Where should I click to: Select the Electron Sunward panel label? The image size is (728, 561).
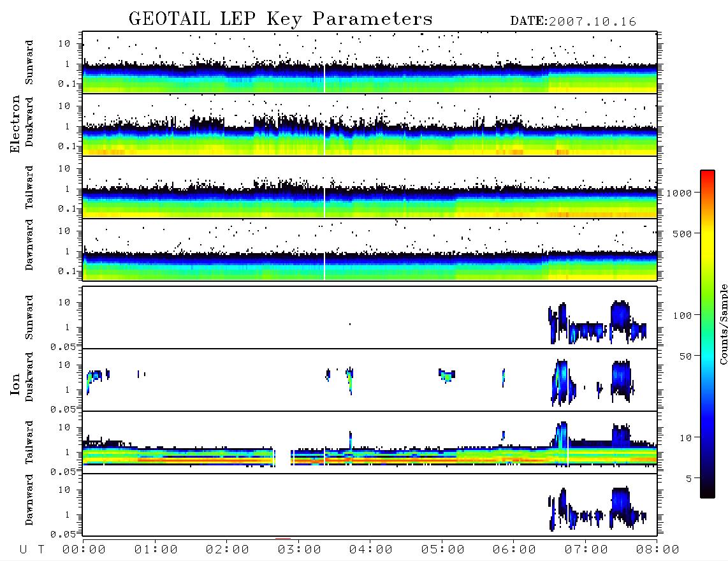(29, 62)
